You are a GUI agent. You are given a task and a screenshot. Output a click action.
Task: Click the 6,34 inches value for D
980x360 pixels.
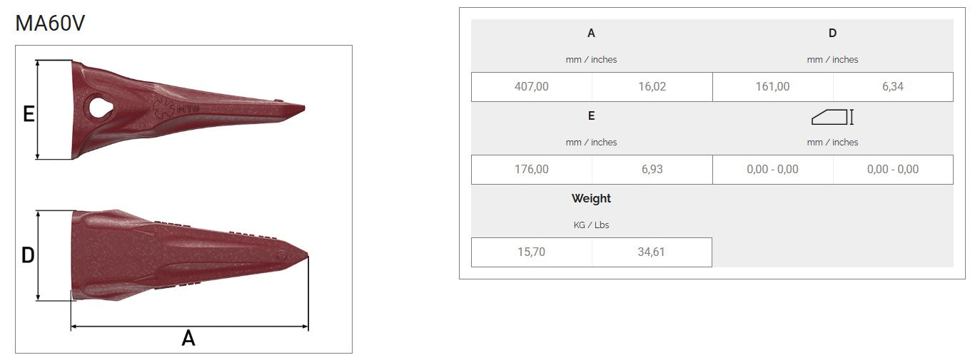892,87
